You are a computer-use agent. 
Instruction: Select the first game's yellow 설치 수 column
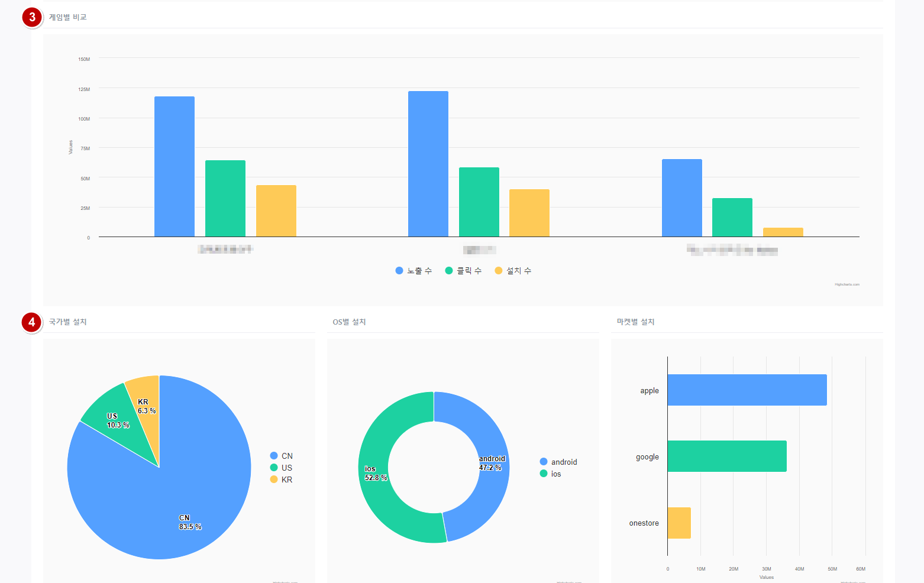[276, 211]
